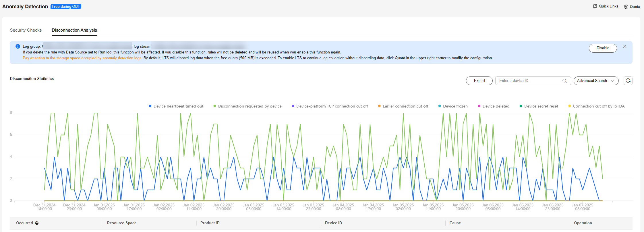Toggle Device heartbeat timed out legend
This screenshot has width=644, height=232.
click(176, 106)
